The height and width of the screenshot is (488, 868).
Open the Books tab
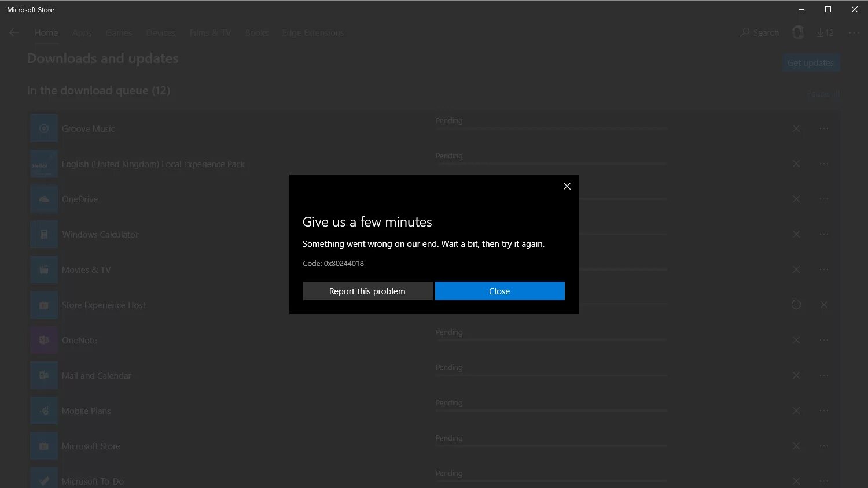click(256, 33)
